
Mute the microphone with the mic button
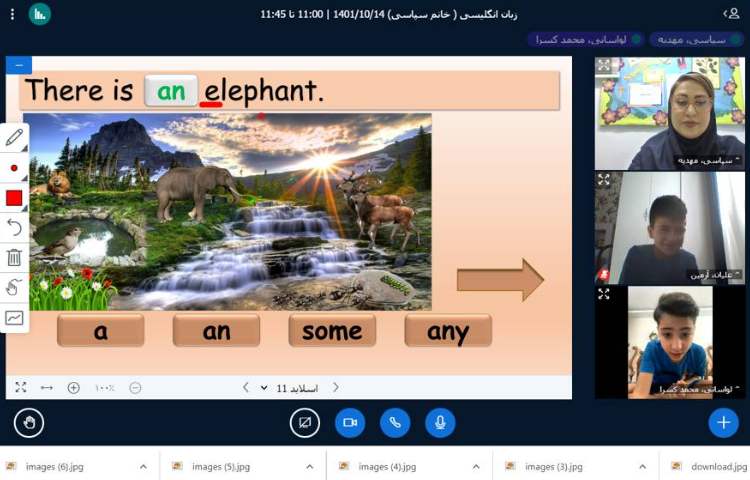pyautogui.click(x=439, y=423)
